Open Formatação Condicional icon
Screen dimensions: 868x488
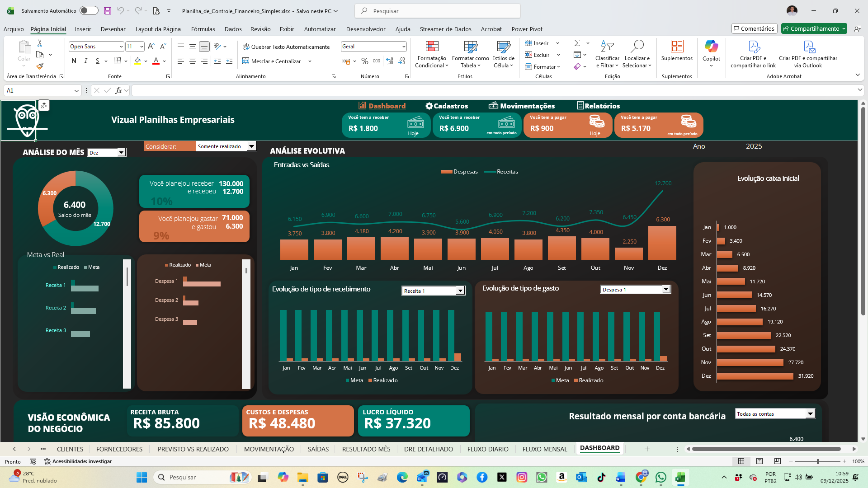coord(432,47)
